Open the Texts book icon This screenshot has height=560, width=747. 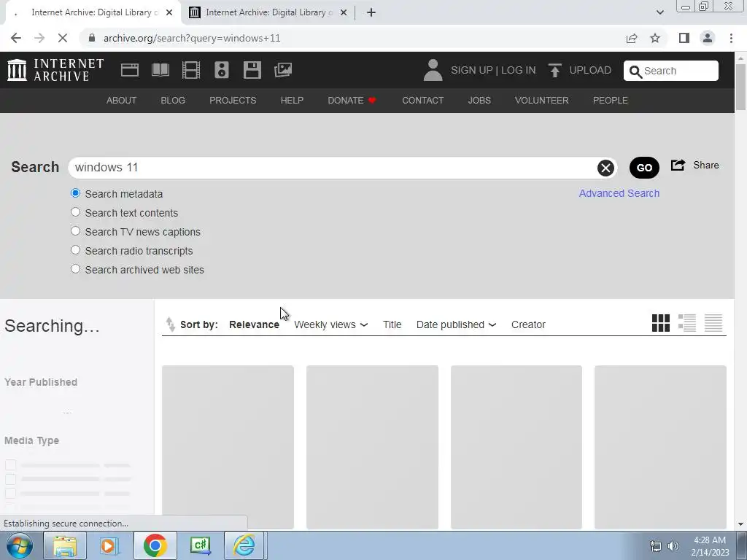click(160, 70)
